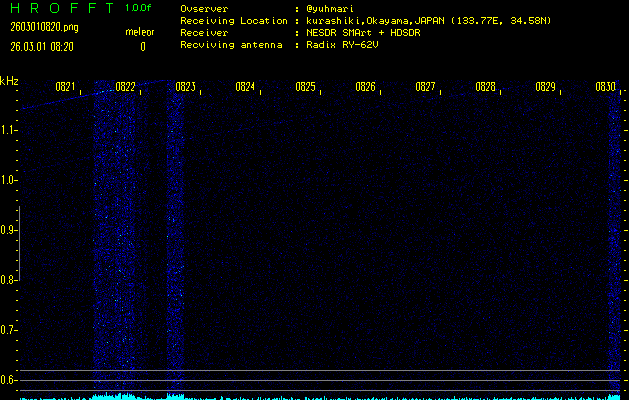
Task: Click the 1.1 kHz axis label
Action: tap(7, 130)
